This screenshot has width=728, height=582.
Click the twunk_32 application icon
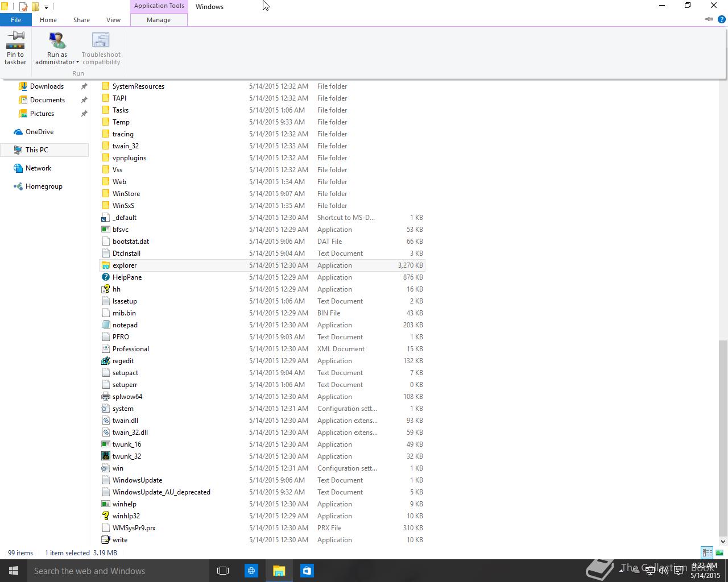click(x=105, y=456)
